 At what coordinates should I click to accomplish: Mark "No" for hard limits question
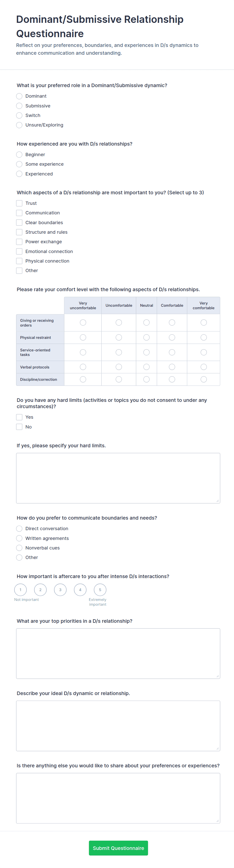[x=19, y=426]
